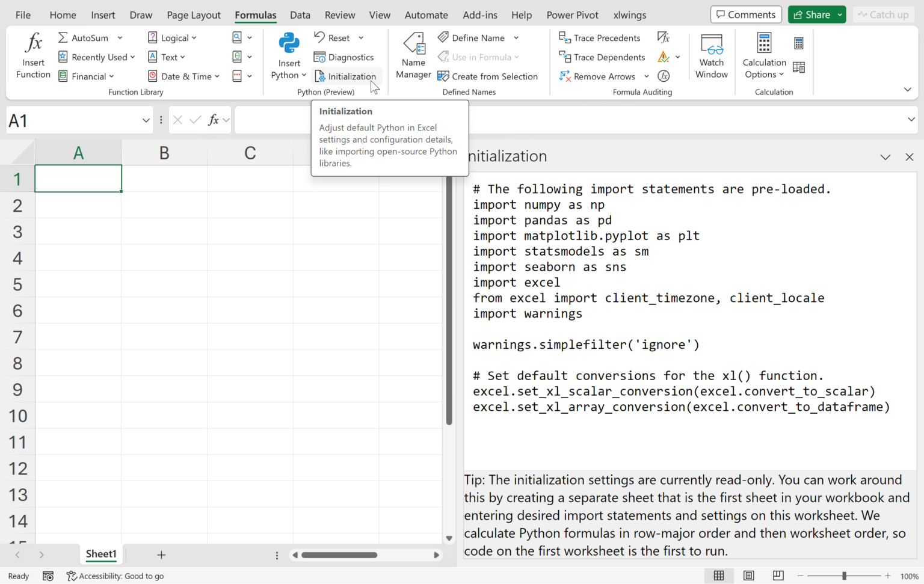Viewport: 924px width, 584px height.
Task: Toggle Page Break Preview view
Action: [778, 576]
